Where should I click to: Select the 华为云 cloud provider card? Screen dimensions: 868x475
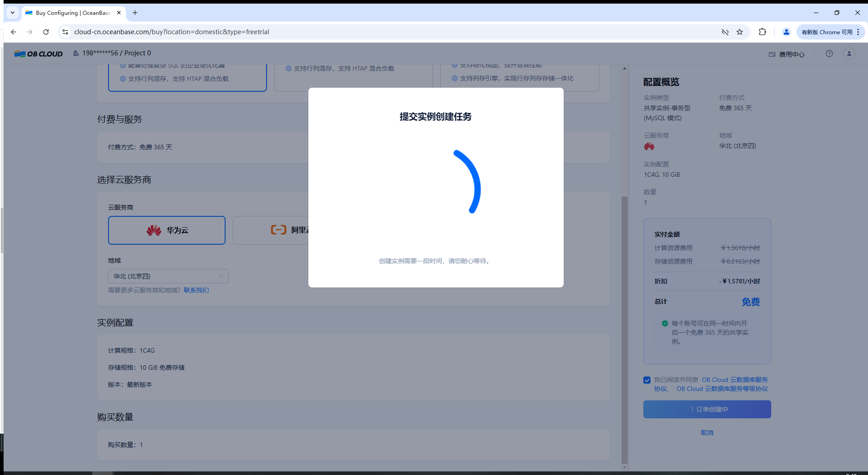click(167, 230)
